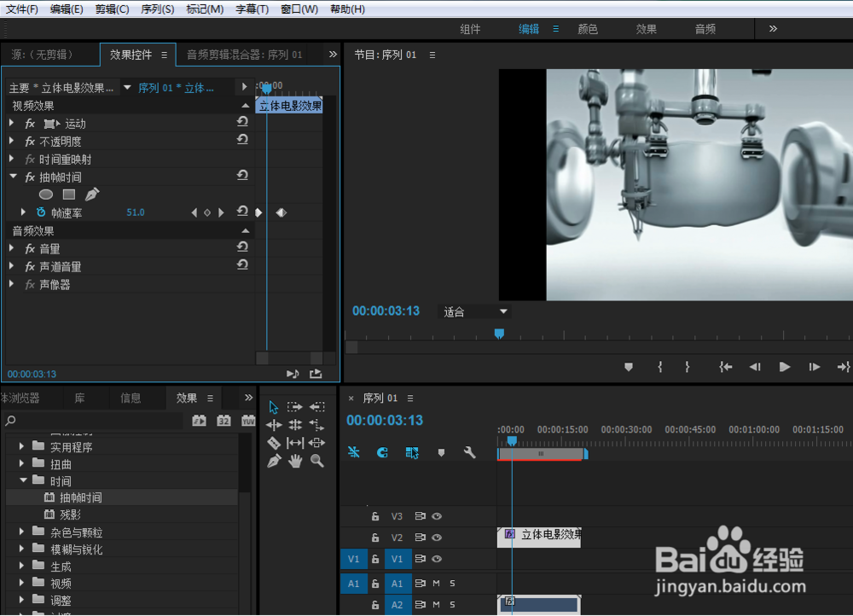Select the Hand tool
Image resolution: width=853 pixels, height=616 pixels.
[295, 462]
